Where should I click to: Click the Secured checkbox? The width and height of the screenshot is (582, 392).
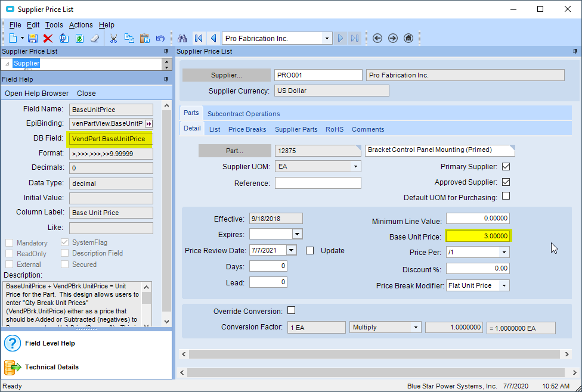point(65,264)
